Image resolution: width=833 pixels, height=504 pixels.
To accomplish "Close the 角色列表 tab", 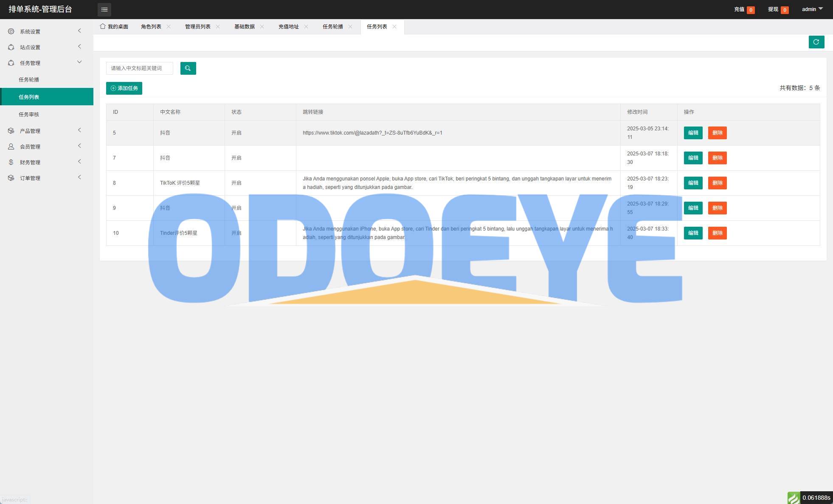I will click(169, 27).
